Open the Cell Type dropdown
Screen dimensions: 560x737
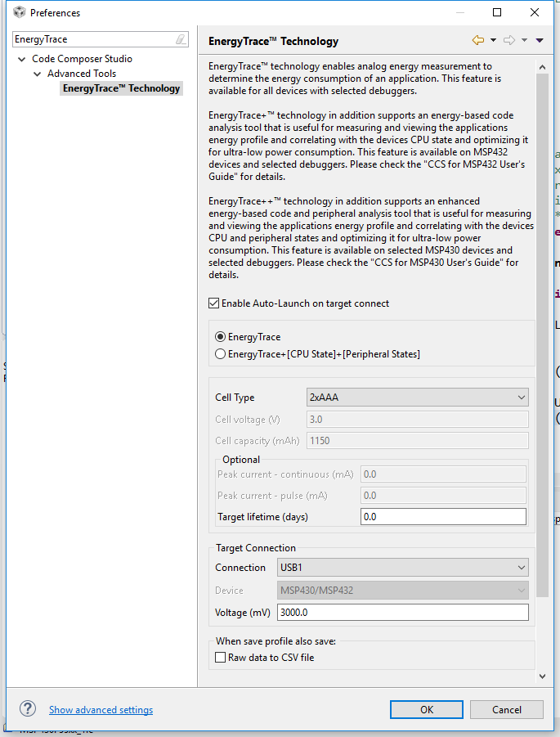pos(417,398)
